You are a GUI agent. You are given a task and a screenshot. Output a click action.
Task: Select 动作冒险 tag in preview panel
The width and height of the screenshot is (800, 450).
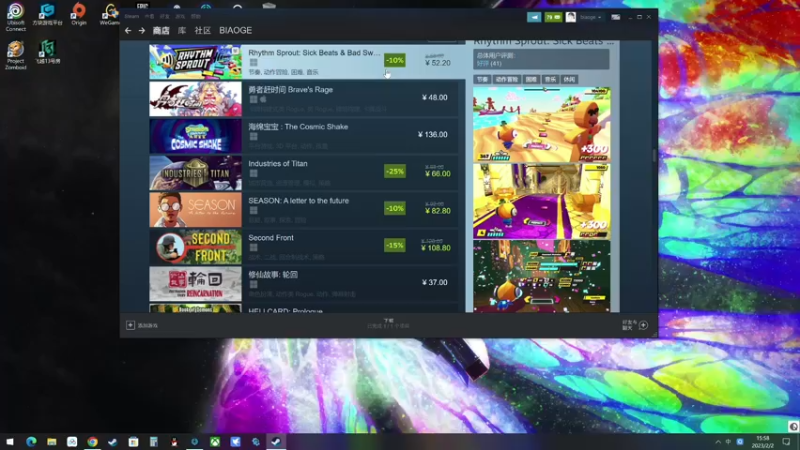tap(507, 80)
